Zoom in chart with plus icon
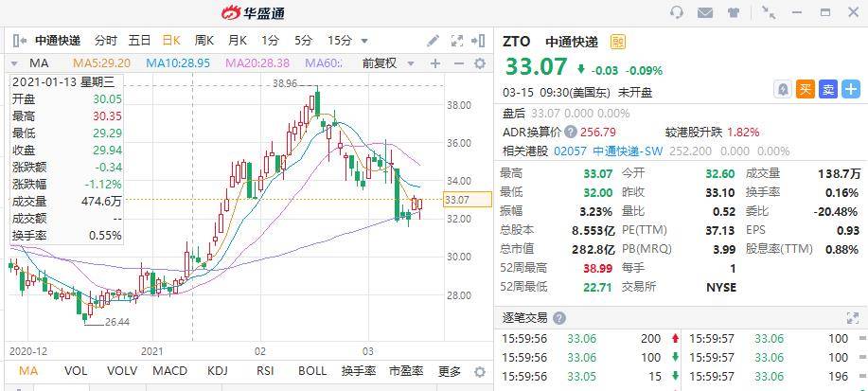 coord(435,63)
